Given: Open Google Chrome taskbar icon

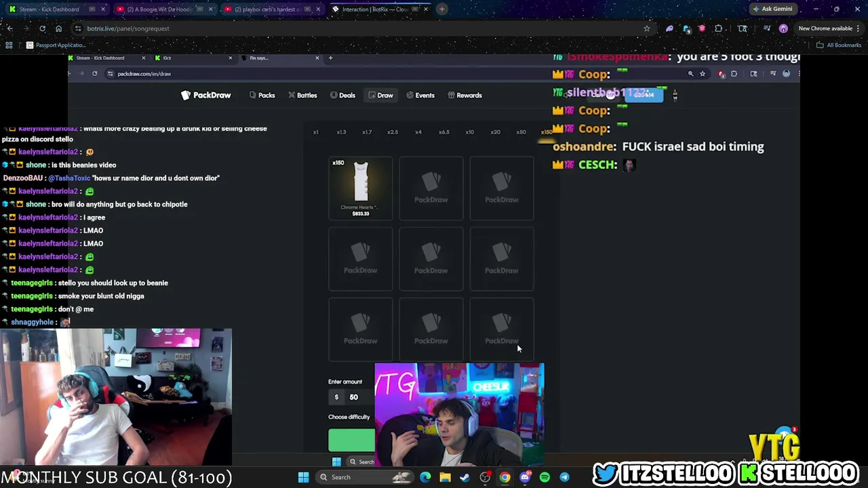Looking at the screenshot, I should [505, 477].
